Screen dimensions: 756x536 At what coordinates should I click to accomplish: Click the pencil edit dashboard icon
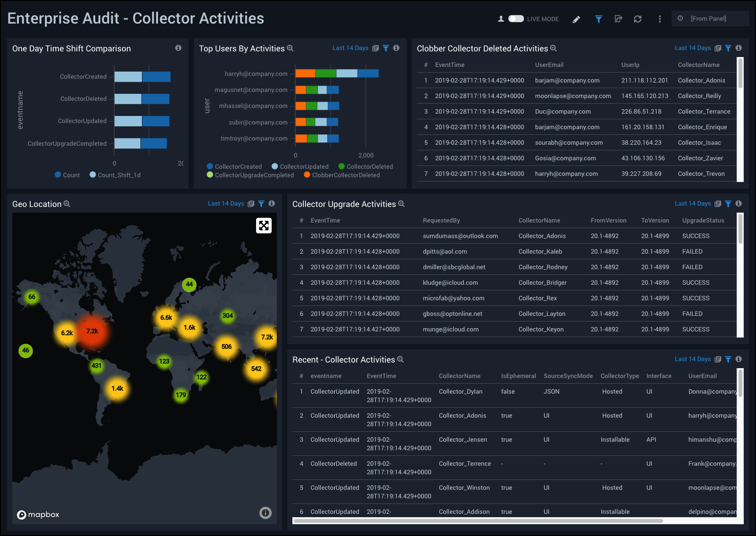coord(576,19)
